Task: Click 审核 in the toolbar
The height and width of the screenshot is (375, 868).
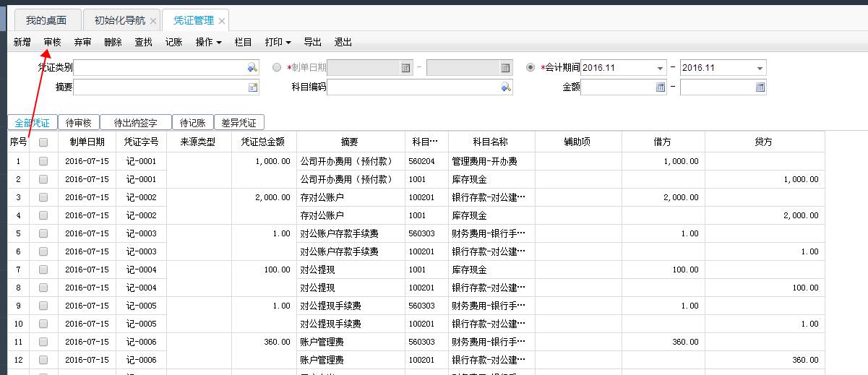Action: [53, 43]
